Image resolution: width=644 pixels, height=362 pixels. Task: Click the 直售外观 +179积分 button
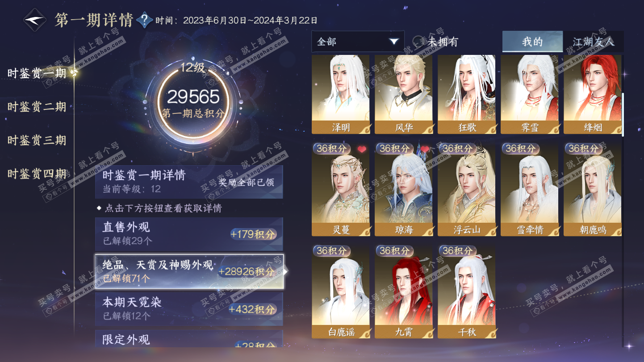(x=254, y=234)
